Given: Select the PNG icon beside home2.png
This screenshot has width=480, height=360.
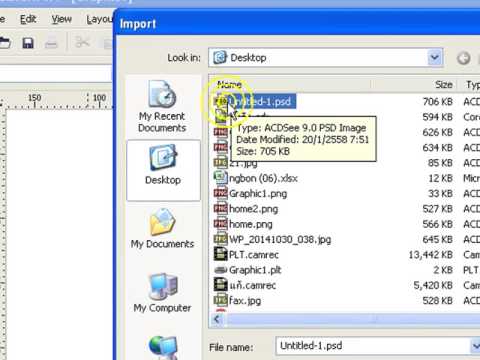Looking at the screenshot, I should pyautogui.click(x=220, y=208).
